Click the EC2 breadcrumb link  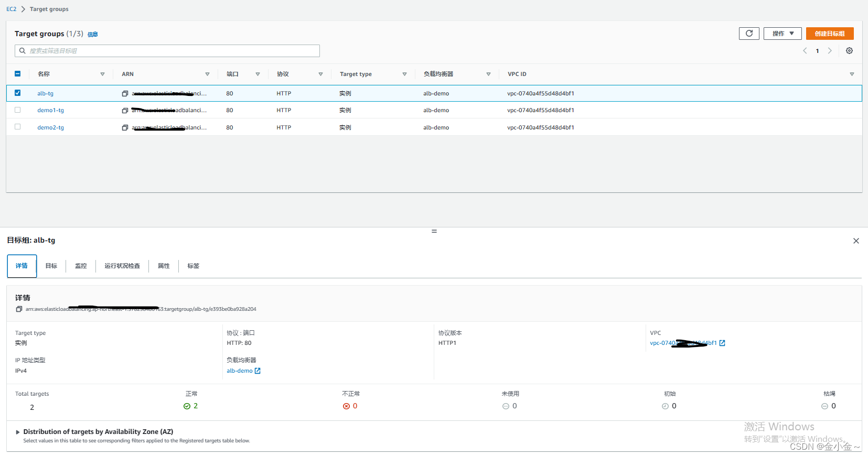11,9
